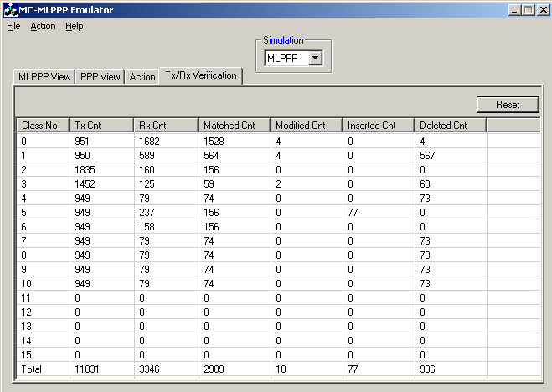
Task: Select Deleted Cnt value 60
Action: point(425,184)
